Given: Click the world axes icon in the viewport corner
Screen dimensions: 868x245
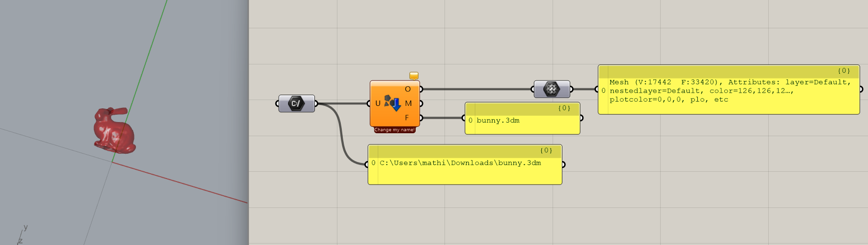Looking at the screenshot, I should click(x=22, y=235).
